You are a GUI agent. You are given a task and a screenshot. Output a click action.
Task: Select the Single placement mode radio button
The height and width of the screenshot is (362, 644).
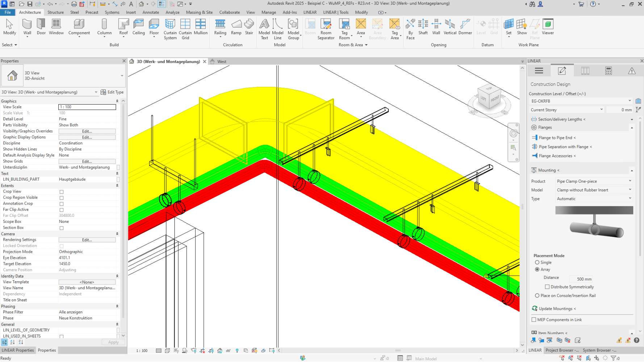[537, 262]
